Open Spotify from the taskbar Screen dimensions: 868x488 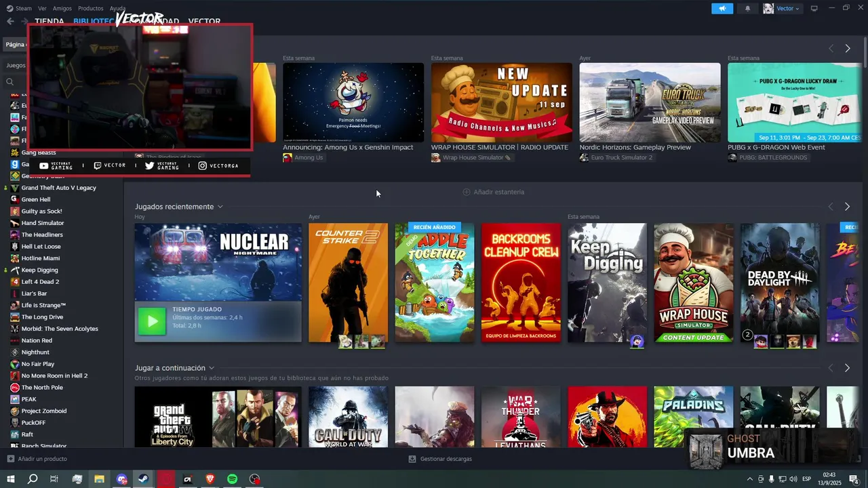pos(232,479)
